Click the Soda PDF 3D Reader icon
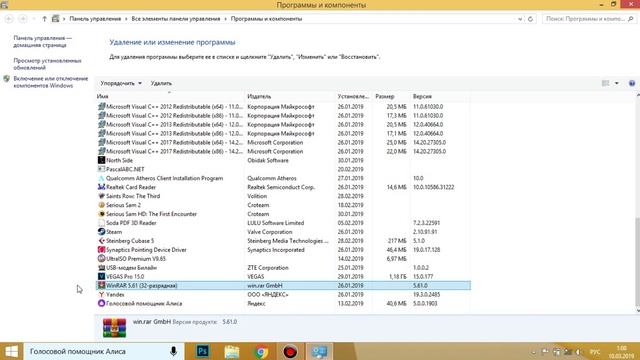 [x=102, y=223]
